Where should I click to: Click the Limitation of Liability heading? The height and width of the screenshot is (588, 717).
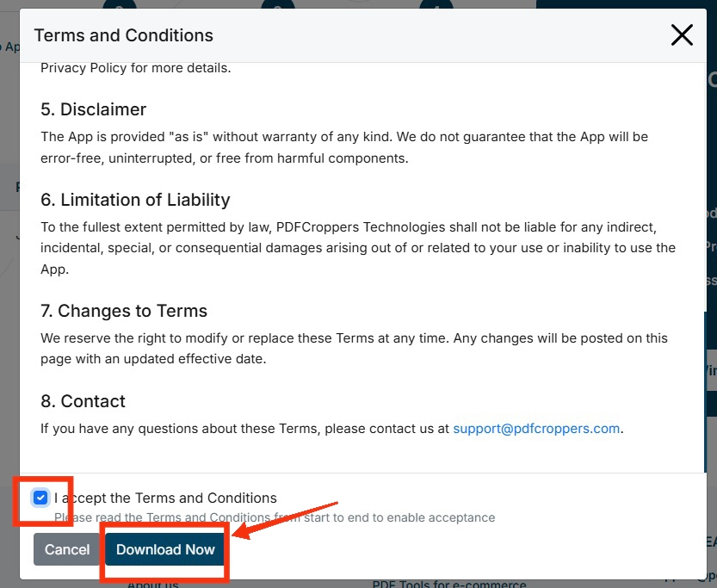[134, 199]
